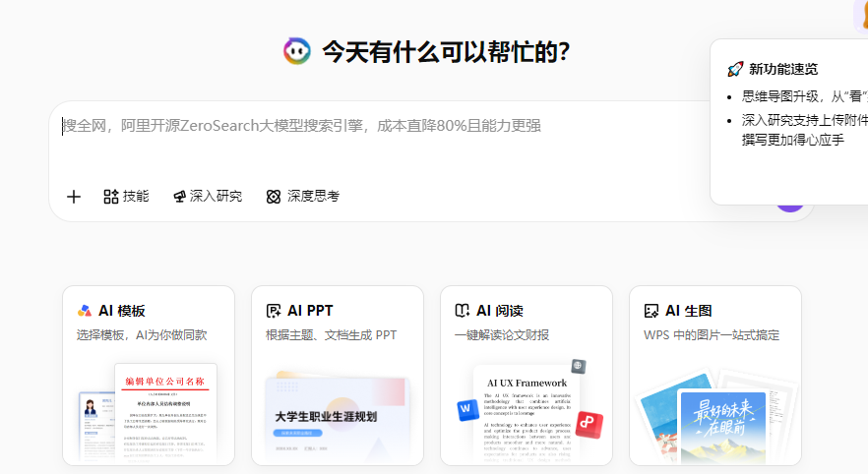The width and height of the screenshot is (868, 474).
Task: Open the 技能 skills menu
Action: click(x=126, y=197)
